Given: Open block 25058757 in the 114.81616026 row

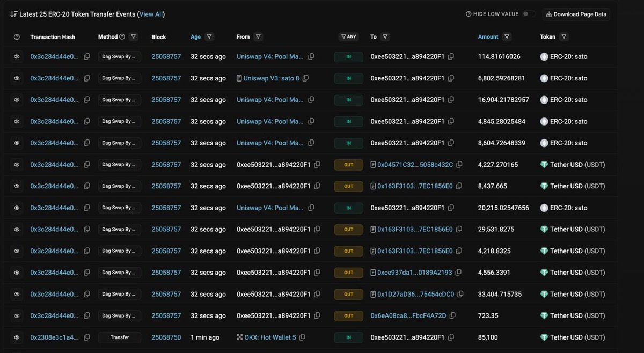Looking at the screenshot, I should [166, 56].
